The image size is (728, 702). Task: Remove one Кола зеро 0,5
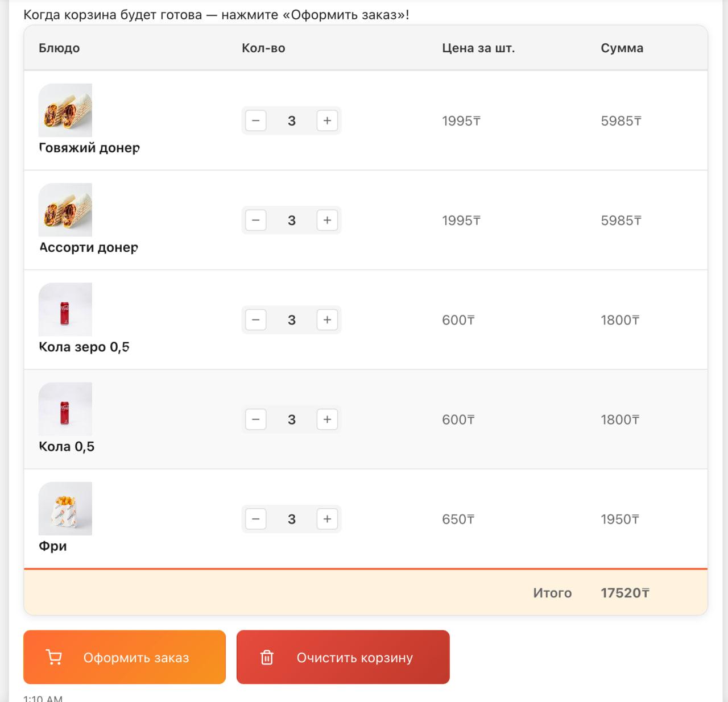click(x=256, y=320)
